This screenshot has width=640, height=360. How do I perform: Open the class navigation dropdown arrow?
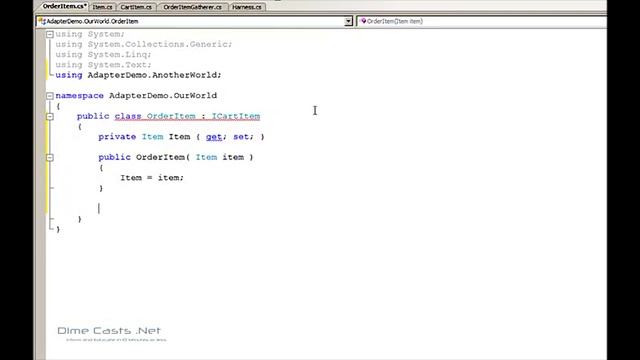(x=348, y=21)
